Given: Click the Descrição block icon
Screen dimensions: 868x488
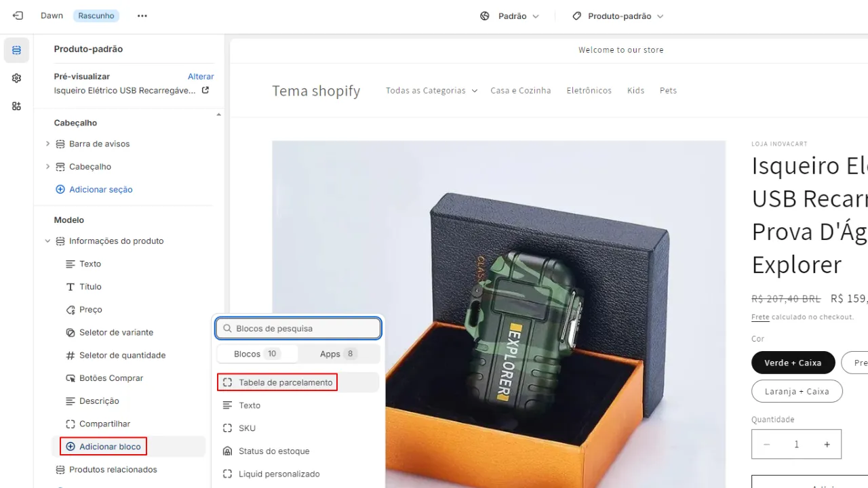Looking at the screenshot, I should (71, 401).
